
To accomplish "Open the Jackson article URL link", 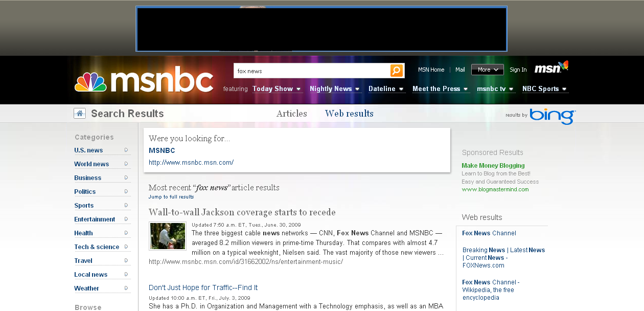I will (246, 262).
